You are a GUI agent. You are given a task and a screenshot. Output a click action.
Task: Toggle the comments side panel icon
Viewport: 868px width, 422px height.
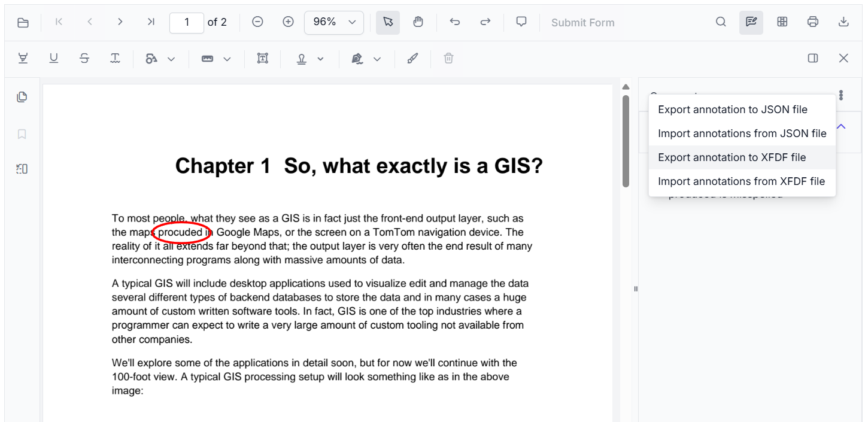[x=813, y=58]
